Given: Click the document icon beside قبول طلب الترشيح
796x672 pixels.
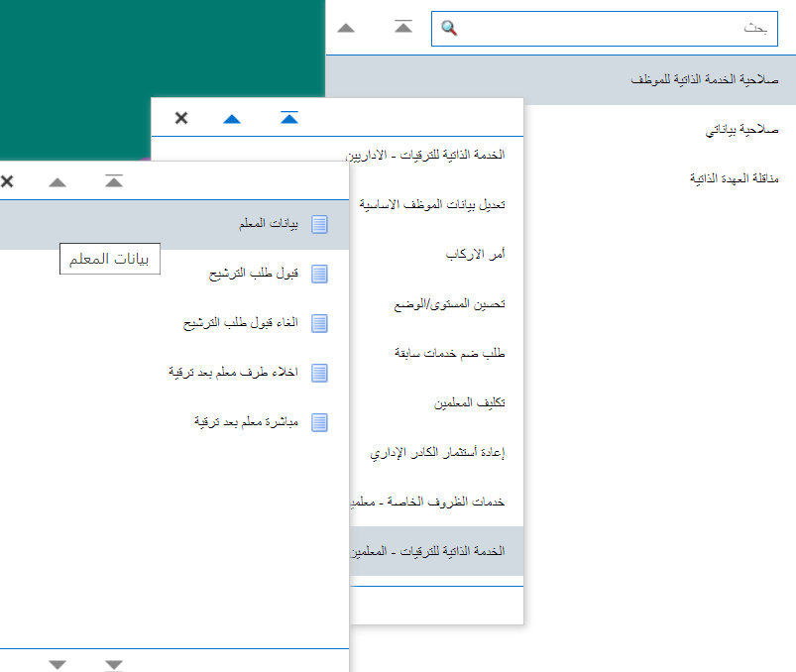Looking at the screenshot, I should (x=319, y=274).
